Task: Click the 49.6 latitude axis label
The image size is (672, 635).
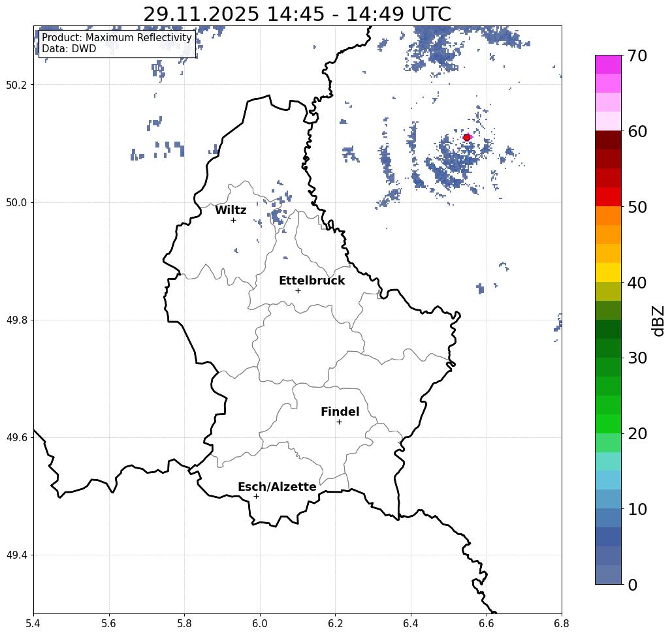Action: click(x=16, y=438)
